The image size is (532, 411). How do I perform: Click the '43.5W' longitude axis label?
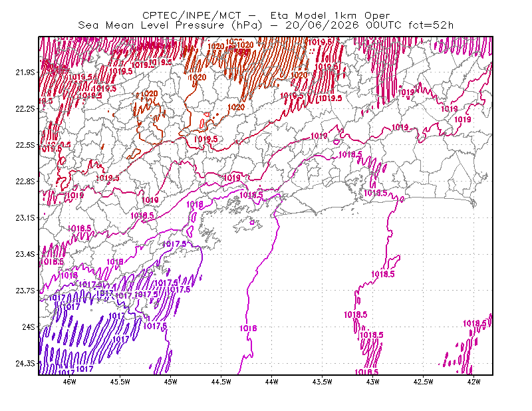(323, 382)
